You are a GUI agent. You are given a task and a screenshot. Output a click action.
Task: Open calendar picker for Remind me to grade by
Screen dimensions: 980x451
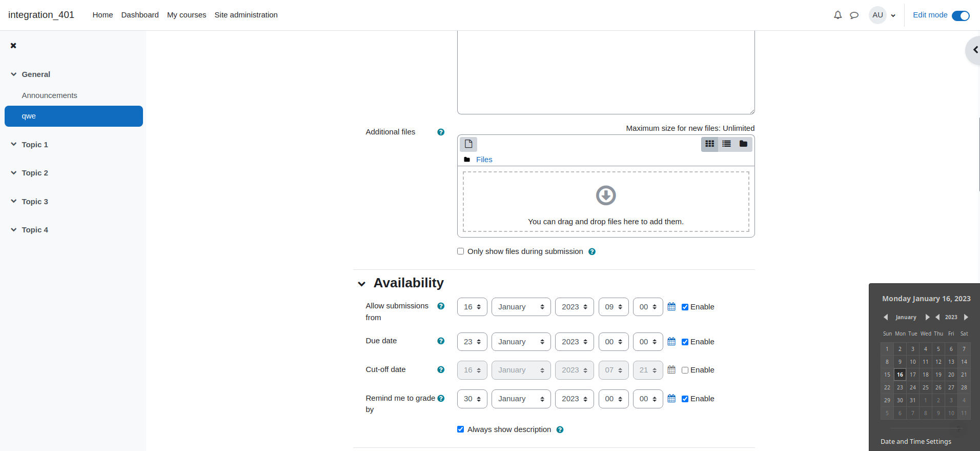click(x=671, y=398)
